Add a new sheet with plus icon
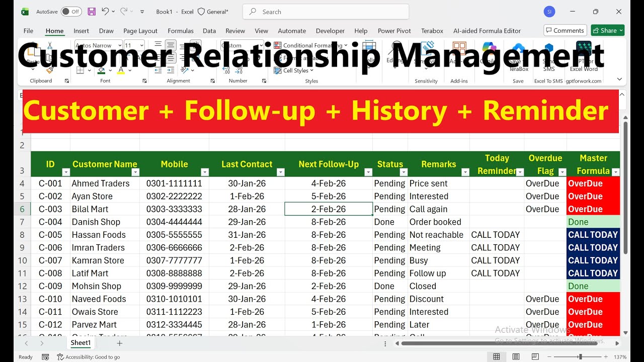 tap(119, 343)
